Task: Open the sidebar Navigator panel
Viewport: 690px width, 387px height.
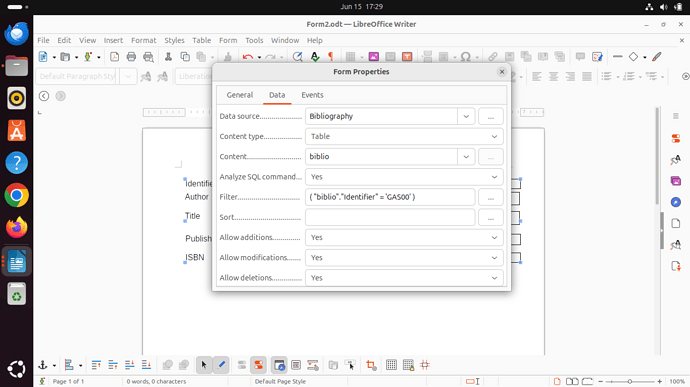Action: coord(675,202)
